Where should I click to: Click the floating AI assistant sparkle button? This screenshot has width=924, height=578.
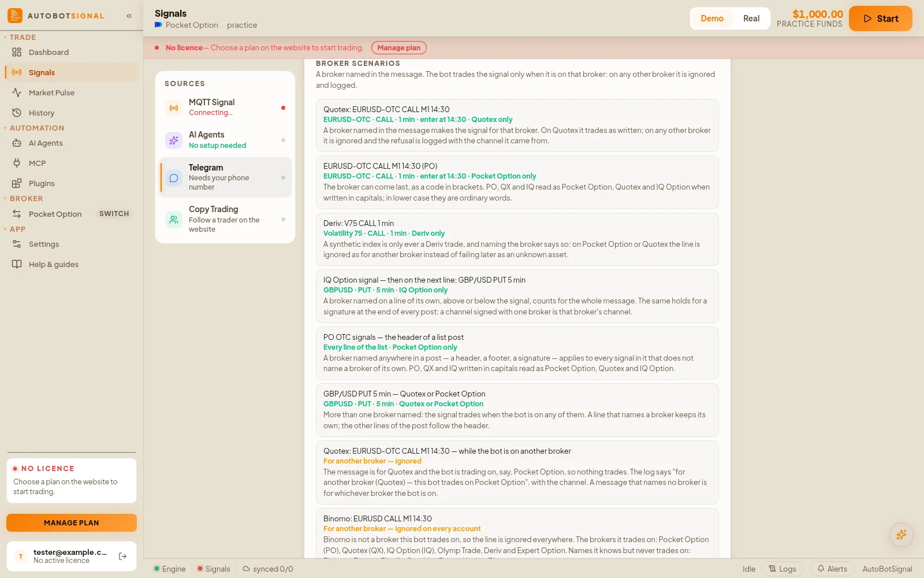pos(901,535)
